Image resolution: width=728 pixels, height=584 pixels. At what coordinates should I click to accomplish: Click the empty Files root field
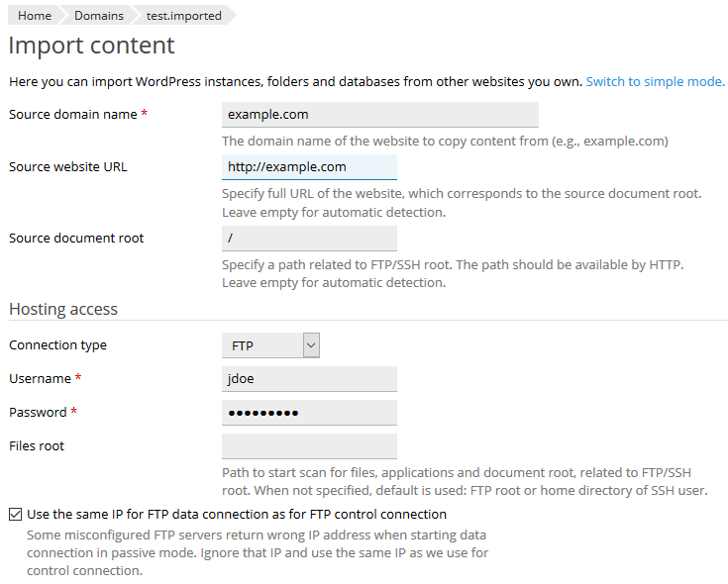tap(309, 446)
